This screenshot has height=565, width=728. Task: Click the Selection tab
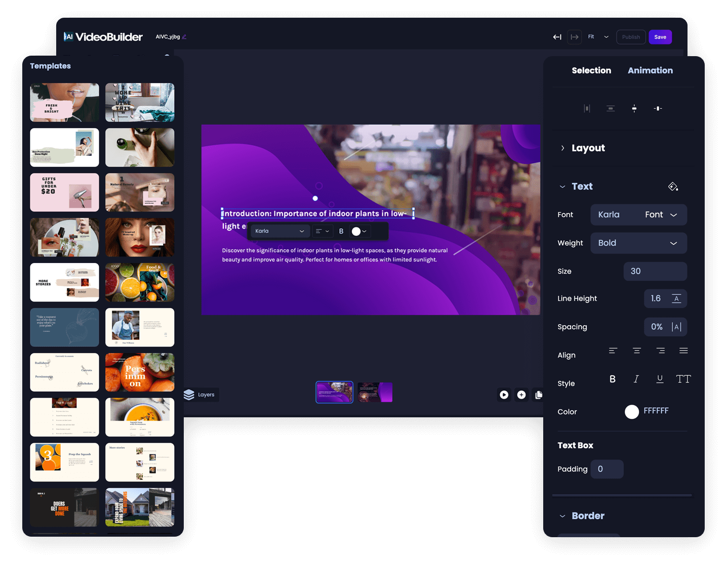(x=591, y=70)
